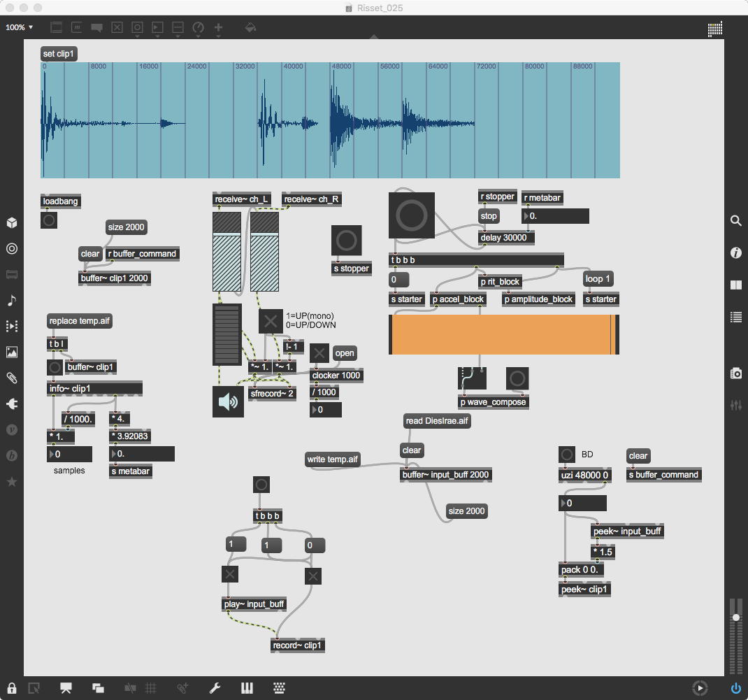Click the large bang button above t b b b
Screen dimensions: 748x700
click(412, 215)
